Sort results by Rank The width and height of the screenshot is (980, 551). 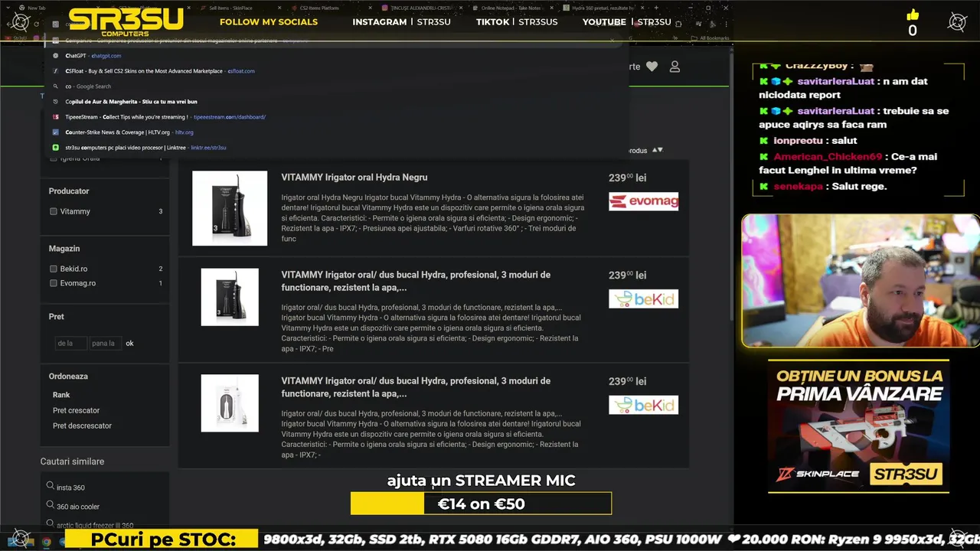(x=61, y=395)
